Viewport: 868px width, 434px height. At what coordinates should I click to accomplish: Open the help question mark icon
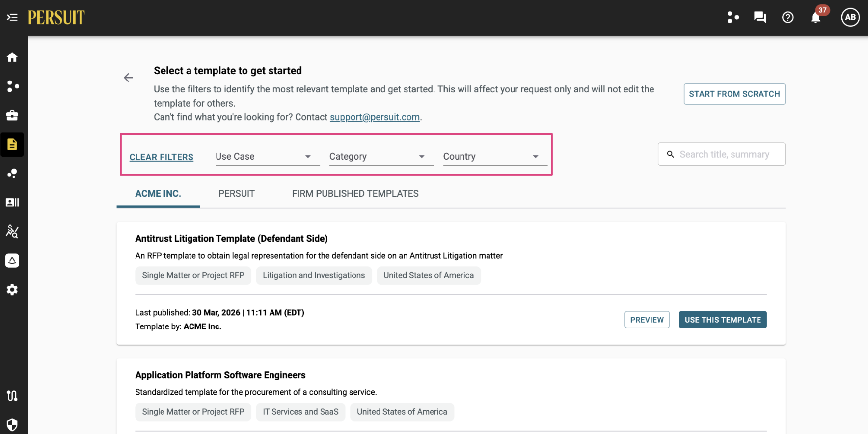tap(788, 18)
